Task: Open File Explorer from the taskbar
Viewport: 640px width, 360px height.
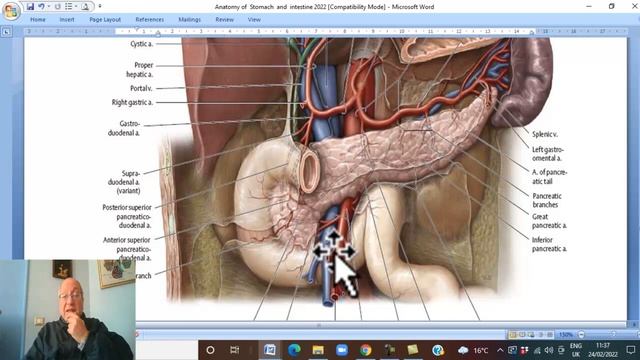Action: tap(318, 350)
